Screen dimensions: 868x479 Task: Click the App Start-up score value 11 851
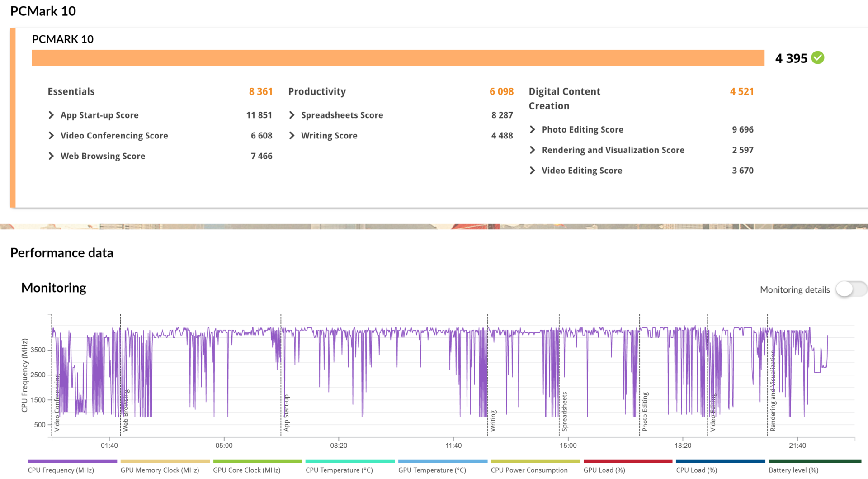(259, 115)
